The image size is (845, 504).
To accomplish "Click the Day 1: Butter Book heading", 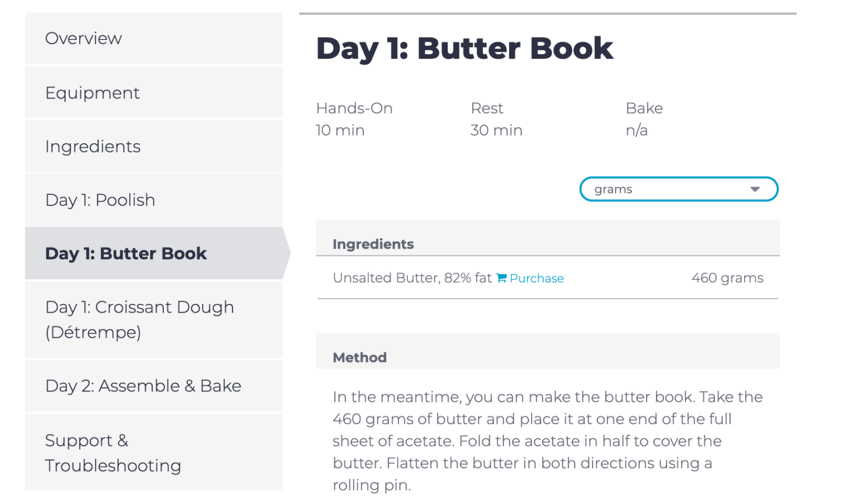I will pyautogui.click(x=464, y=48).
